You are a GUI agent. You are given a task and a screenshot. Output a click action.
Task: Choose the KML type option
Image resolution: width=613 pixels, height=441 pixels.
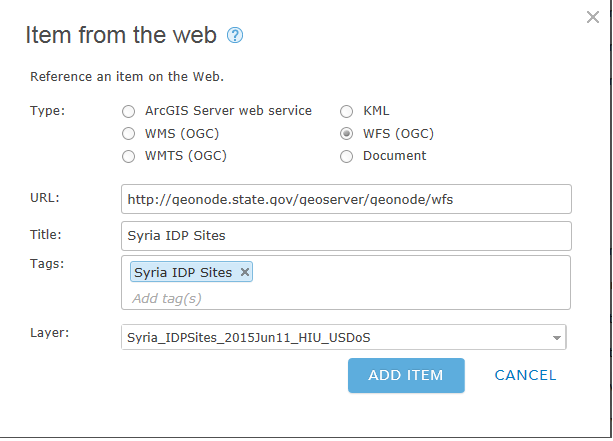[x=346, y=111]
